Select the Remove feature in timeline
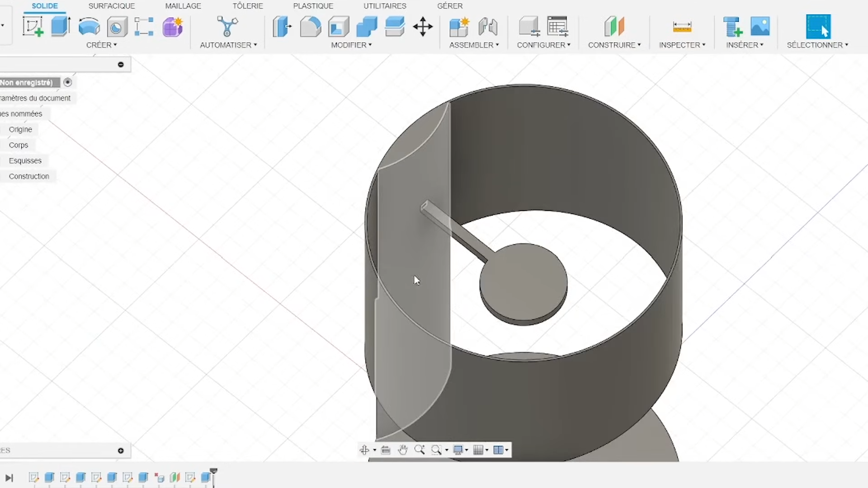Image resolution: width=868 pixels, height=488 pixels. tap(159, 478)
